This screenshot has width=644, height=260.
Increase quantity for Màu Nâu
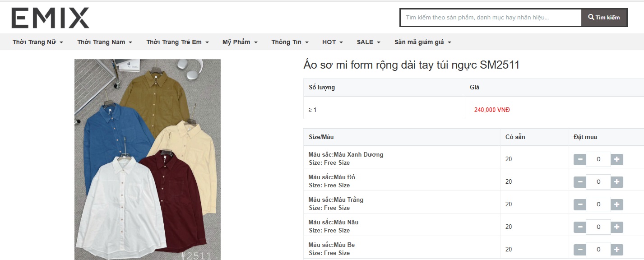click(617, 227)
